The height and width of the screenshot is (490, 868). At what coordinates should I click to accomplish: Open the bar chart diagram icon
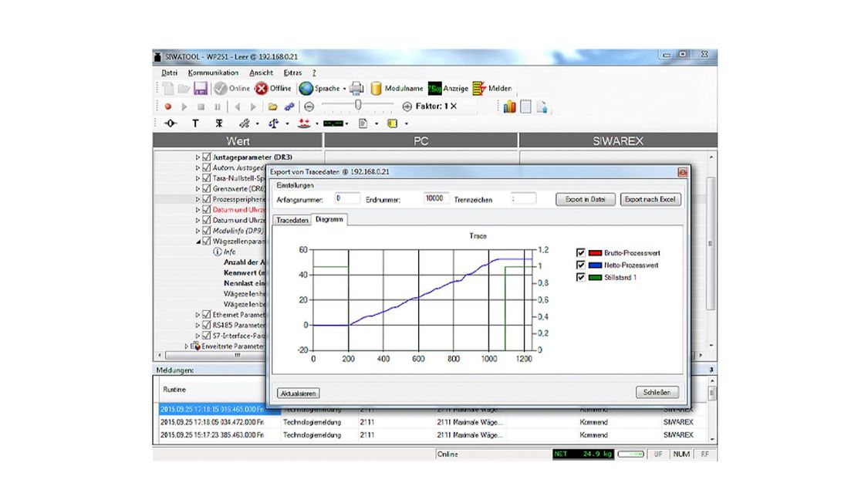pyautogui.click(x=509, y=106)
